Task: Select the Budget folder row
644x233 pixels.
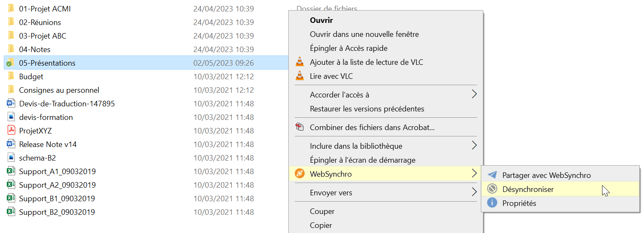Action: pyautogui.click(x=146, y=76)
